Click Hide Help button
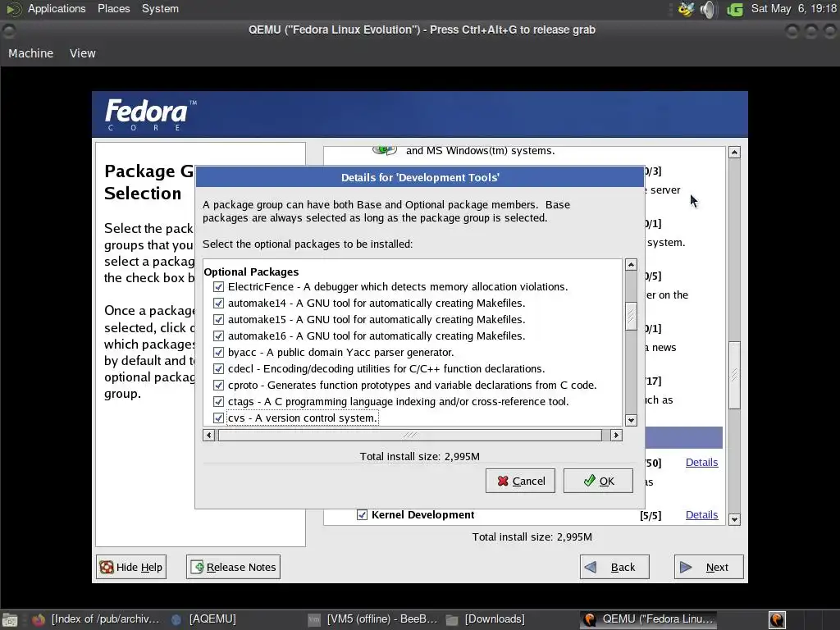Image resolution: width=840 pixels, height=630 pixels. click(x=131, y=567)
